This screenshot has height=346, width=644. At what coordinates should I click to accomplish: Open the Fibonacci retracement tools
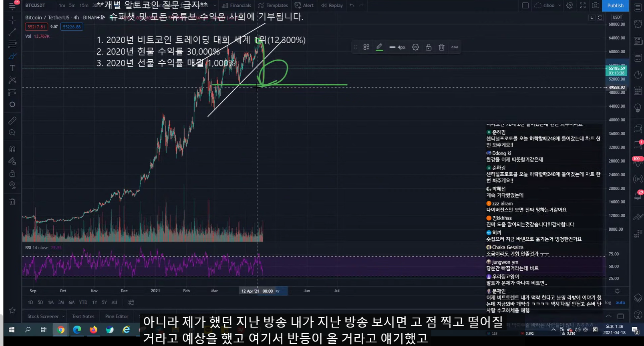click(x=12, y=44)
